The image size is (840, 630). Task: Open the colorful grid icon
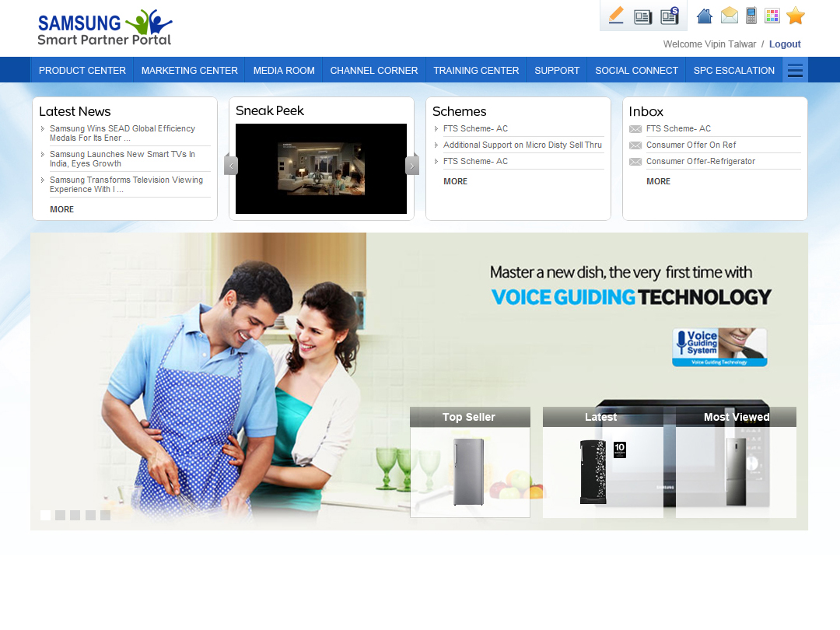(772, 16)
